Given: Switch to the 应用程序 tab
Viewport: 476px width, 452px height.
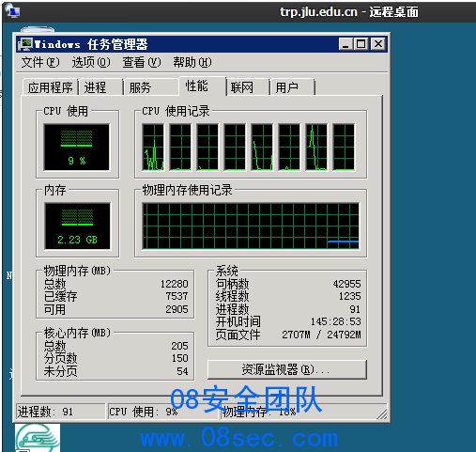Looking at the screenshot, I should coord(50,87).
